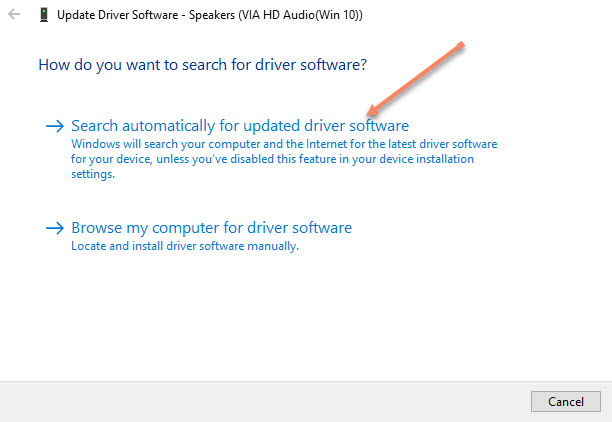Click the gray footer bar left of Cancel
612x422 pixels.
point(260,401)
